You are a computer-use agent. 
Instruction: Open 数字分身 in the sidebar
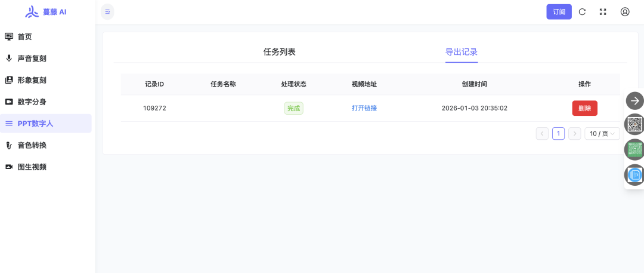click(x=45, y=102)
